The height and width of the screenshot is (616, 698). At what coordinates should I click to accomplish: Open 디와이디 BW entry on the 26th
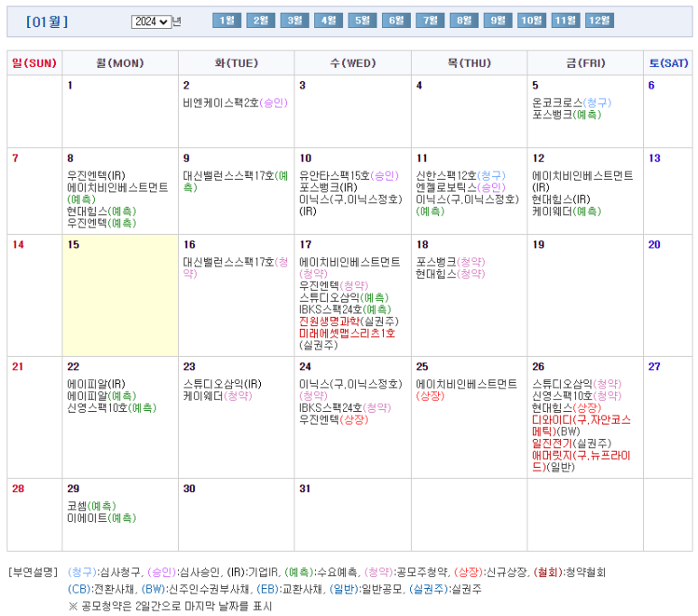[x=582, y=425]
